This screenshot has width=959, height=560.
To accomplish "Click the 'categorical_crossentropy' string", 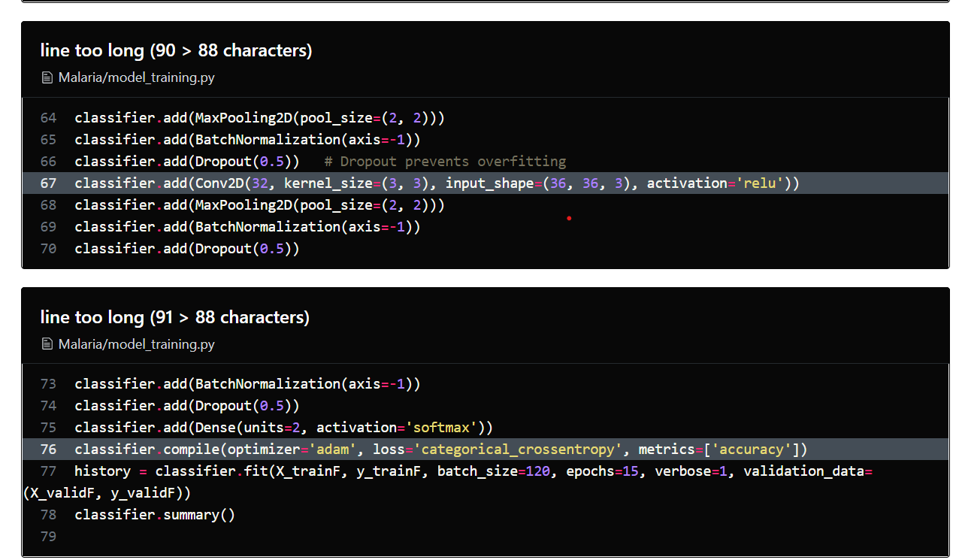I will (x=518, y=450).
